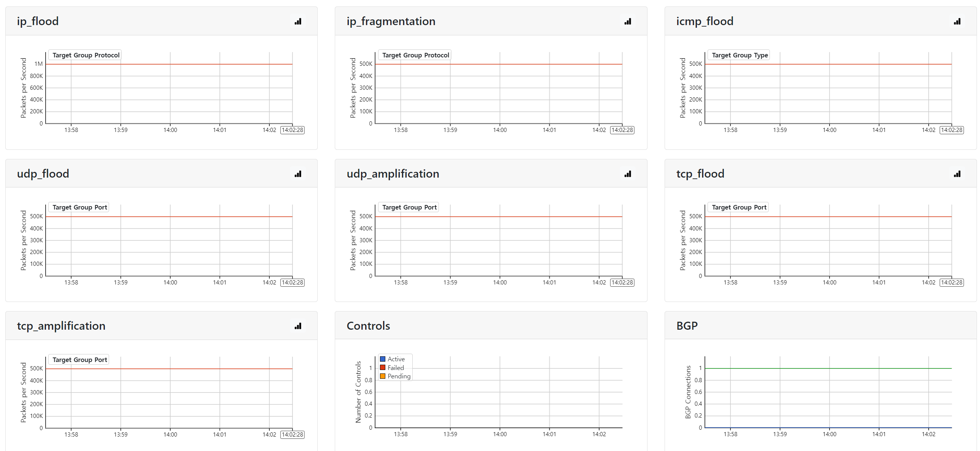The width and height of the screenshot is (980, 451).
Task: Toggle the Pending series in Controls legend
Action: 398,376
